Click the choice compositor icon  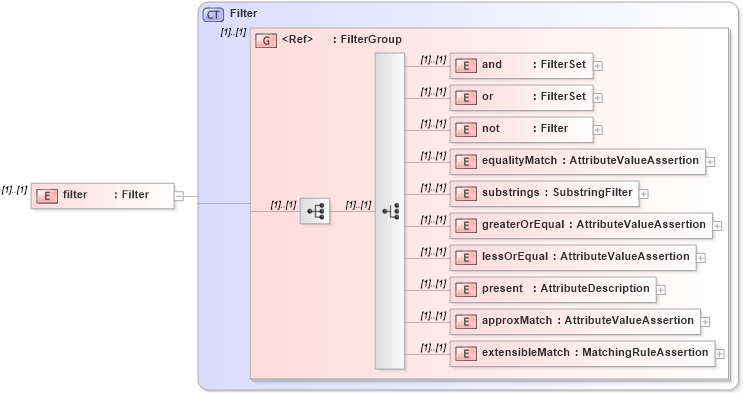(x=390, y=211)
